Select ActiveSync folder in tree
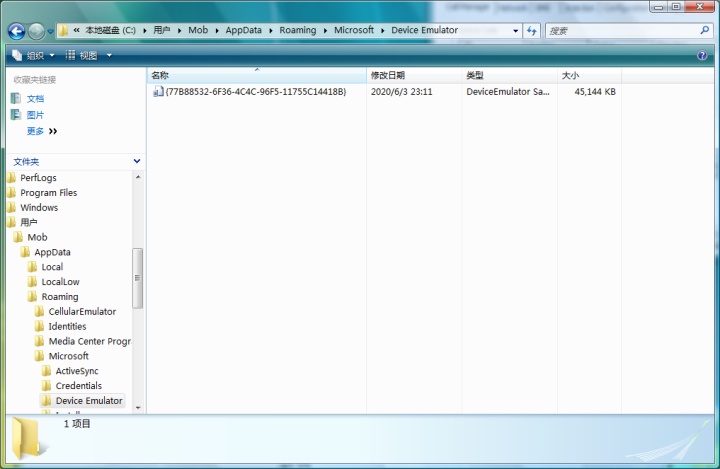This screenshot has height=469, width=720. point(77,371)
